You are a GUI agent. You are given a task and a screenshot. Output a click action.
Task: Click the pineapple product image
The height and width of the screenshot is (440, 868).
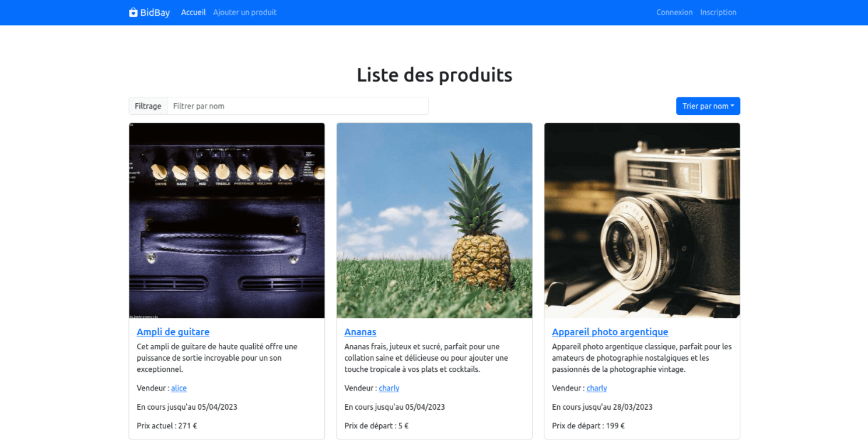click(435, 220)
